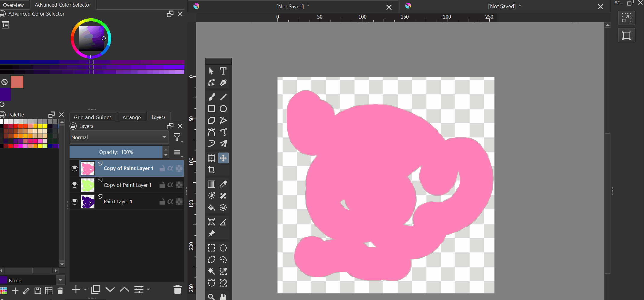
Task: Select the Edit Shapes tool
Action: coord(211,83)
